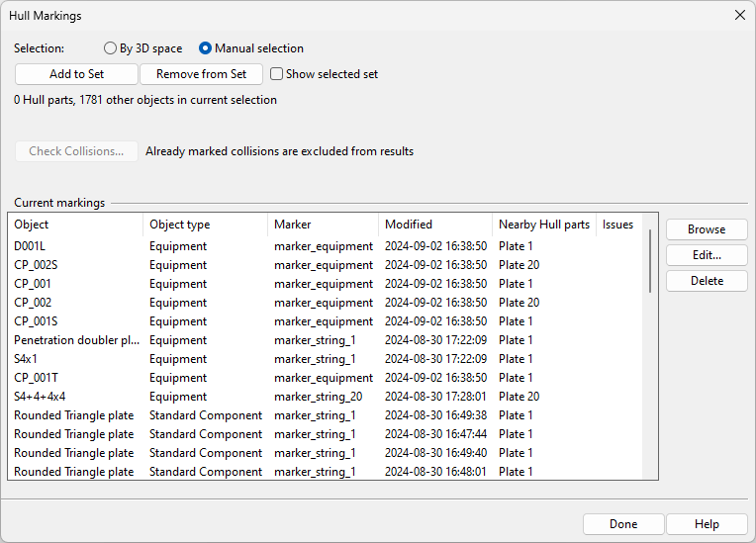The width and height of the screenshot is (756, 543).
Task: Close the Hull Markings dialog
Action: 739,15
